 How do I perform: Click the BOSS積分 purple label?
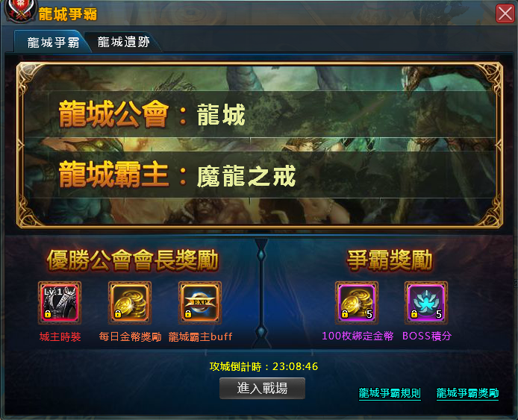427,336
